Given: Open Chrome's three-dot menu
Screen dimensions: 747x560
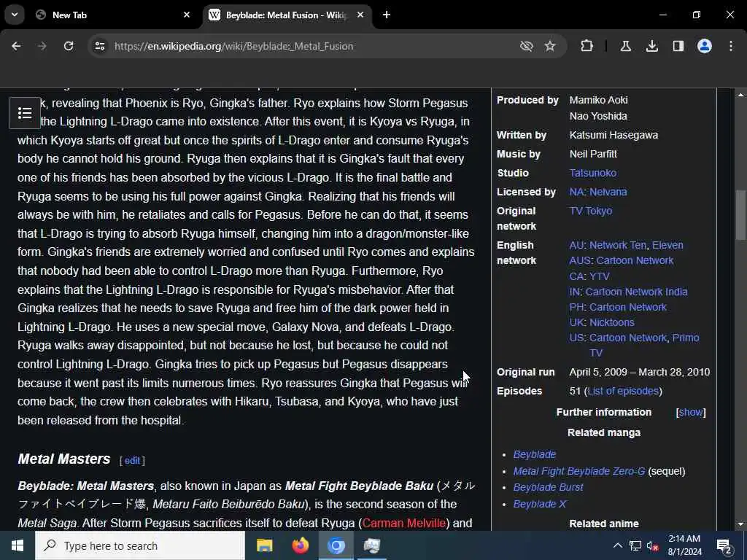Looking at the screenshot, I should click(731, 46).
